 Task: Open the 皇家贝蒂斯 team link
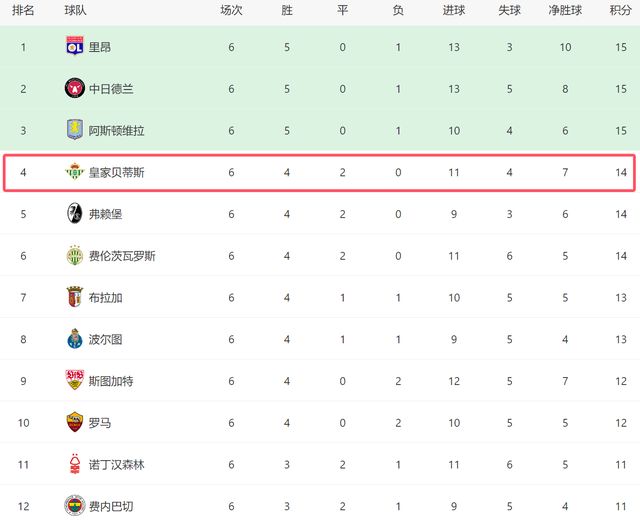116,172
